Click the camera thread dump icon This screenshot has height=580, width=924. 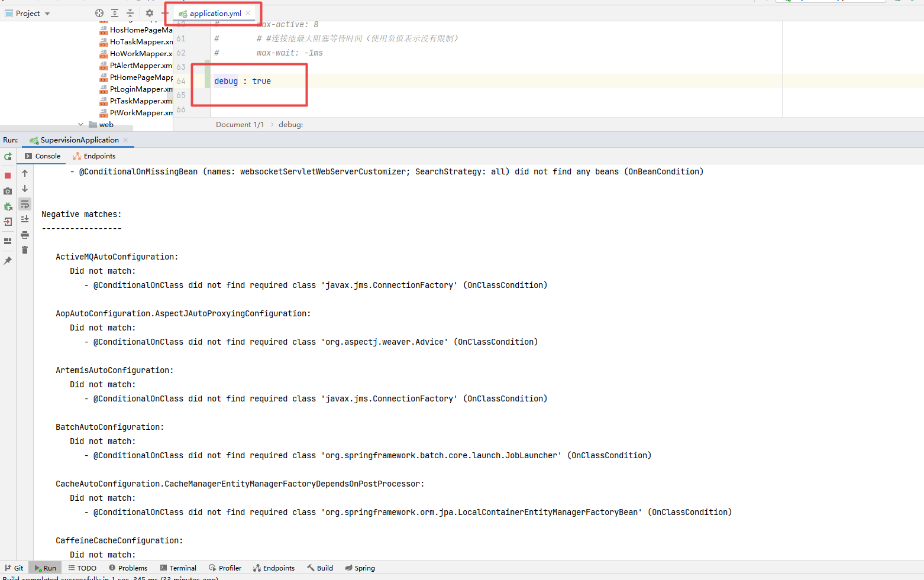click(8, 191)
